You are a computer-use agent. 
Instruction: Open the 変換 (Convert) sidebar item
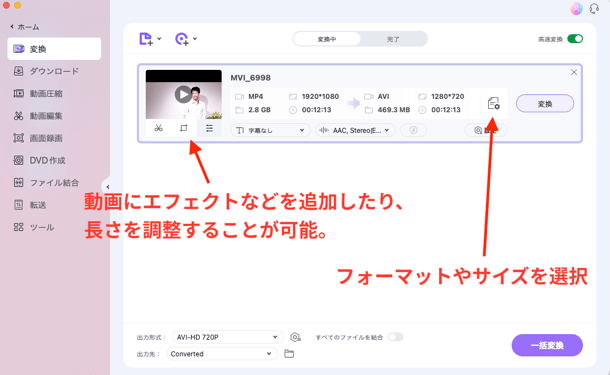[x=54, y=49]
